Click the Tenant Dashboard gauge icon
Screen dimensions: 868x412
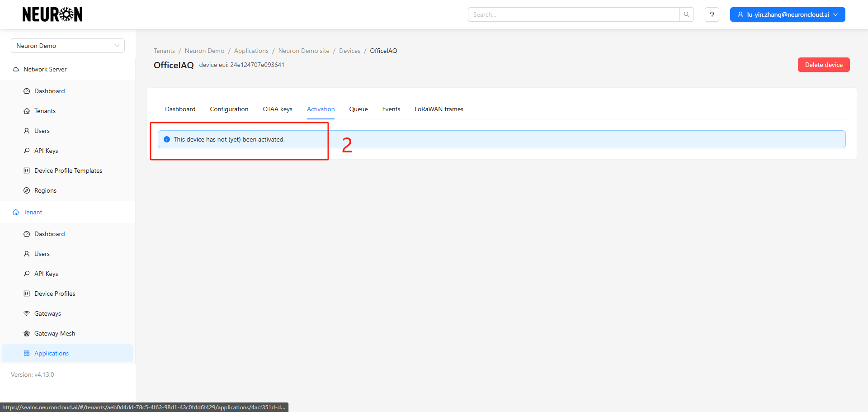point(27,234)
